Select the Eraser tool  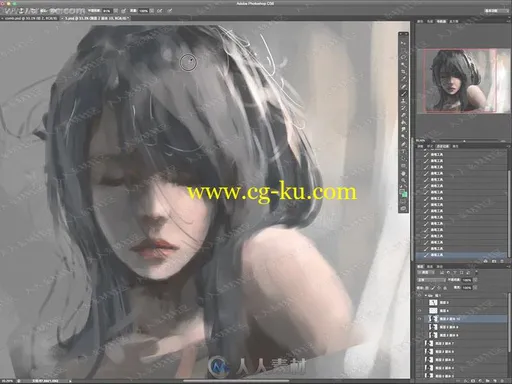pyautogui.click(x=403, y=115)
